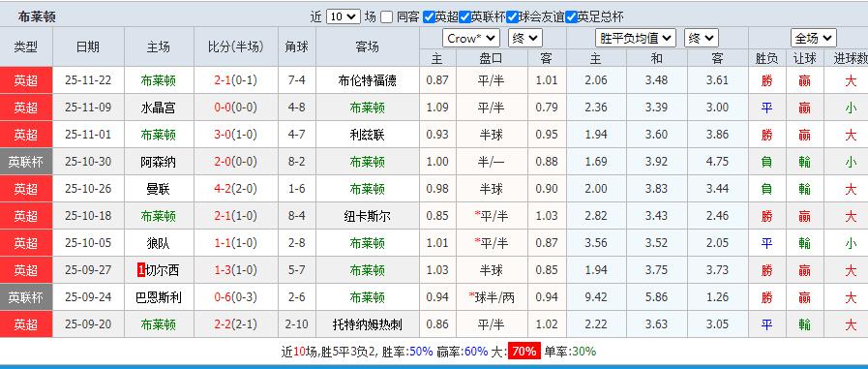Click the 英联杯 type cell dated 25-10-30
868x369 pixels.
click(x=26, y=162)
